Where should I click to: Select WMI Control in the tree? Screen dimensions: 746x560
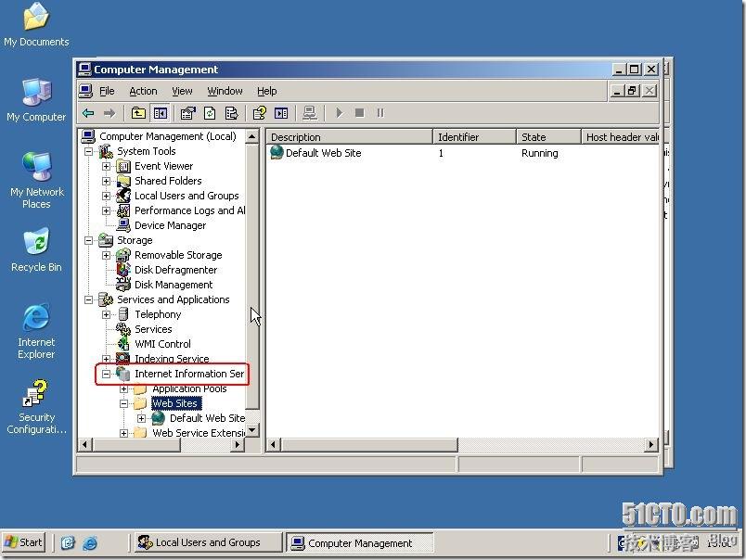coord(162,344)
